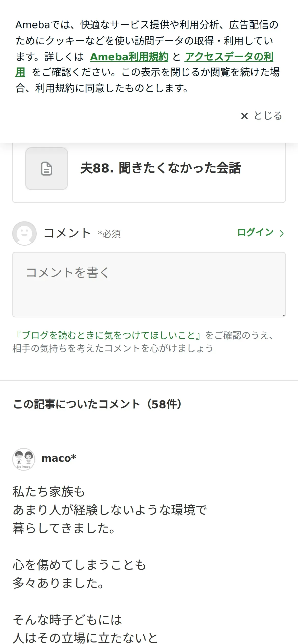Viewport: 298px width, 644px height.
Task: Focus the コメントを書く text area
Action: click(x=149, y=284)
